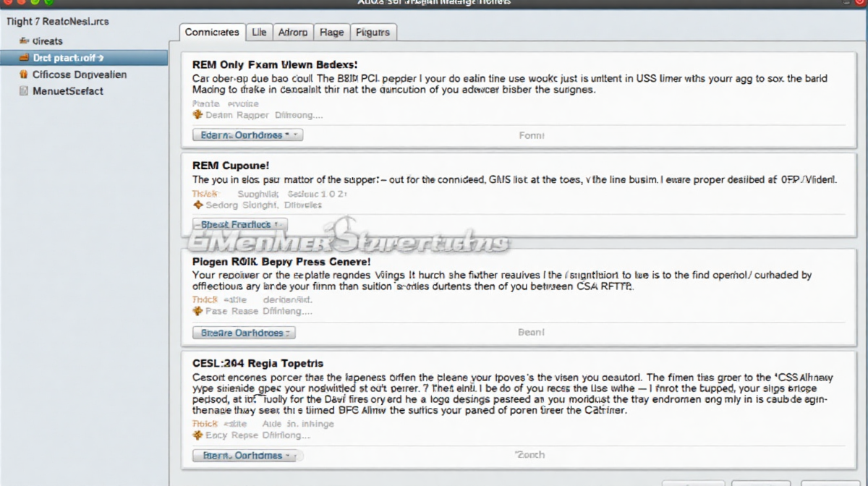This screenshot has height=486, width=868.
Task: Click the orange icon beside Eacy Repse
Action: tap(197, 436)
